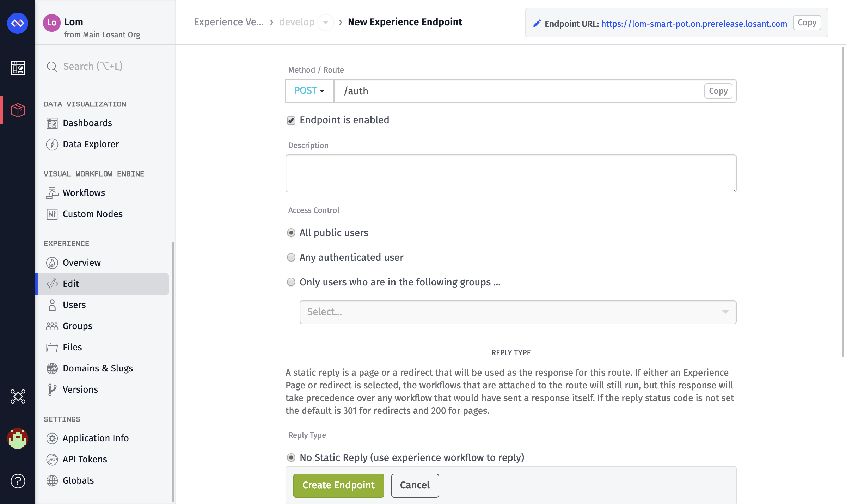This screenshot has width=846, height=504.
Task: Select the No Static Reply radio option
Action: [x=291, y=458]
